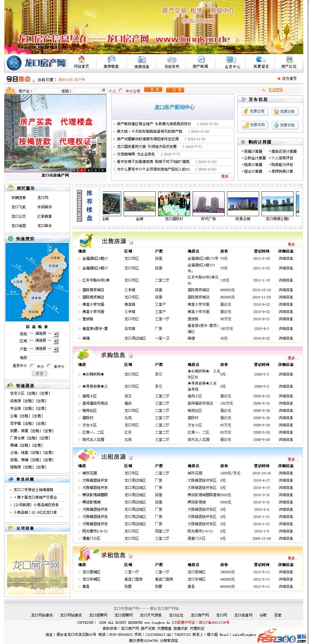This screenshot has height=644, width=309.
Task: Click into the 用户名 input field
Action: point(47,91)
